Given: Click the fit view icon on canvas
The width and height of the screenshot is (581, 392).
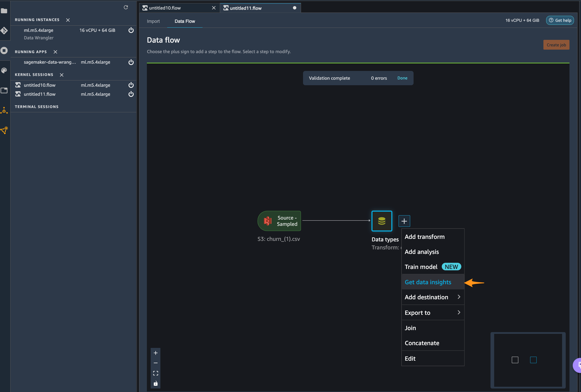Looking at the screenshot, I should point(155,373).
